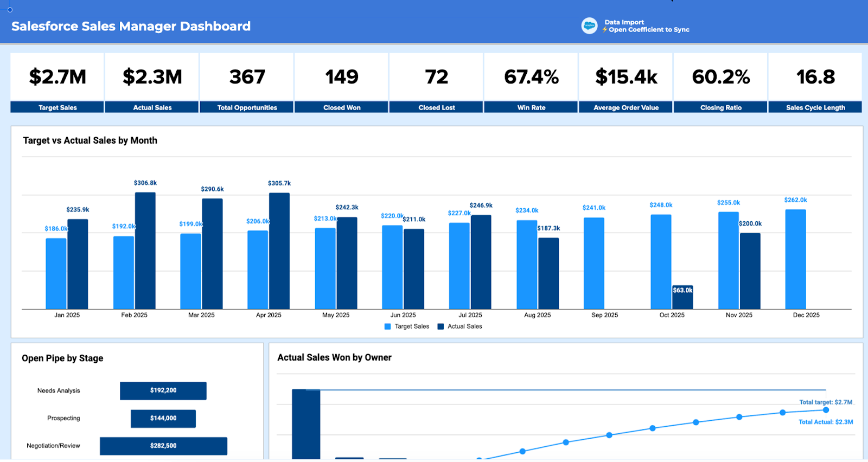Click the 'Win Rate' label bar
This screenshot has height=462, width=868.
point(531,107)
